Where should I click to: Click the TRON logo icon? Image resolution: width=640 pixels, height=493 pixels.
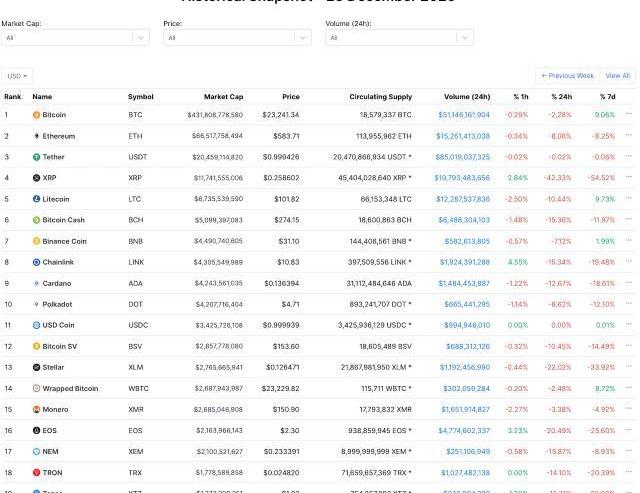pos(37,472)
